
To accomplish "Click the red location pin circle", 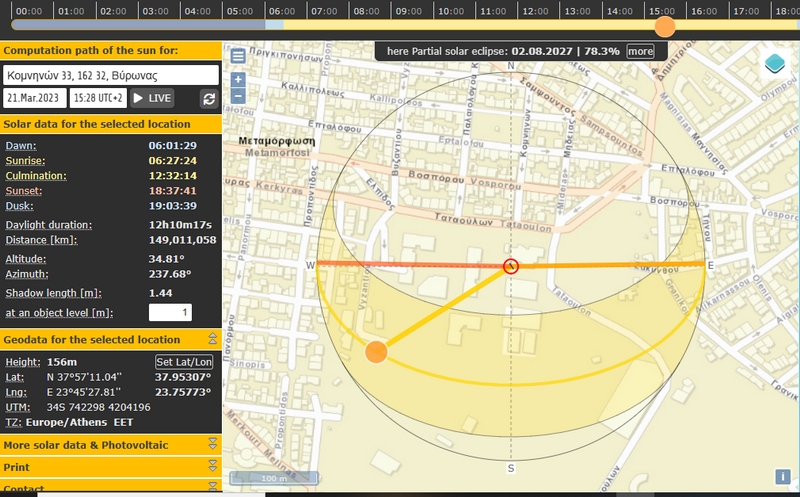I will click(x=511, y=266).
